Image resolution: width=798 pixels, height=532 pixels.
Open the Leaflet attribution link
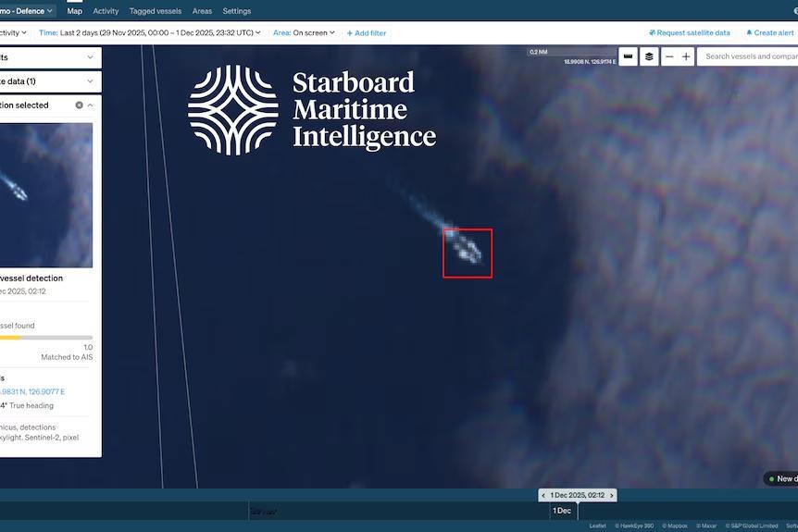click(x=597, y=526)
